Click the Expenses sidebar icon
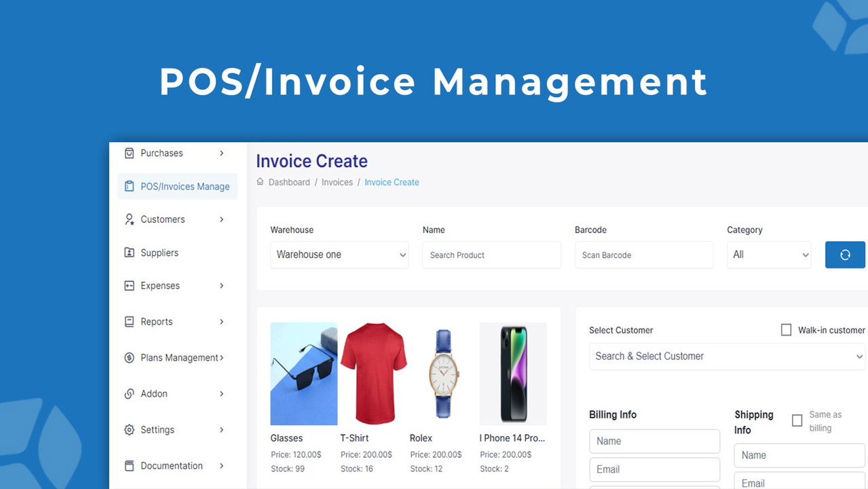This screenshot has height=489, width=868. coord(129,286)
